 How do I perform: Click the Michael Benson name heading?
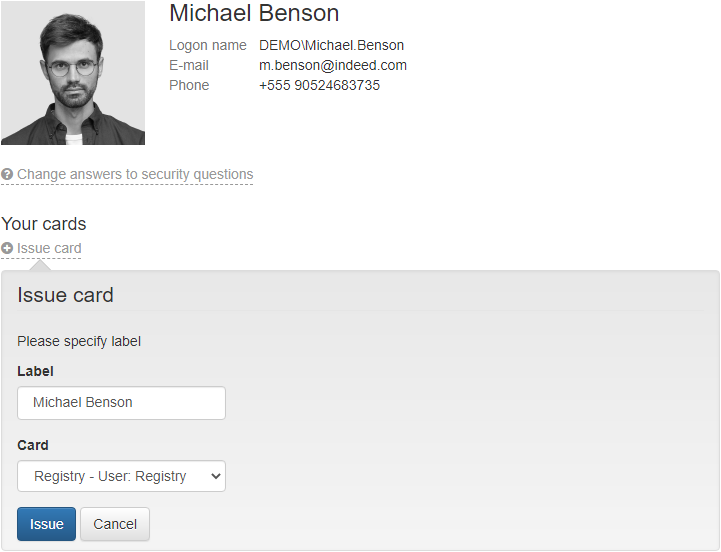pos(254,13)
